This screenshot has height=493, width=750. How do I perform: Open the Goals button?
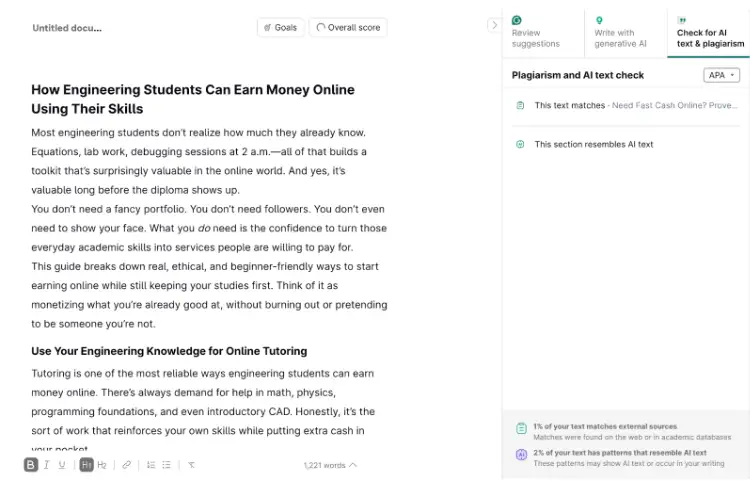point(279,28)
